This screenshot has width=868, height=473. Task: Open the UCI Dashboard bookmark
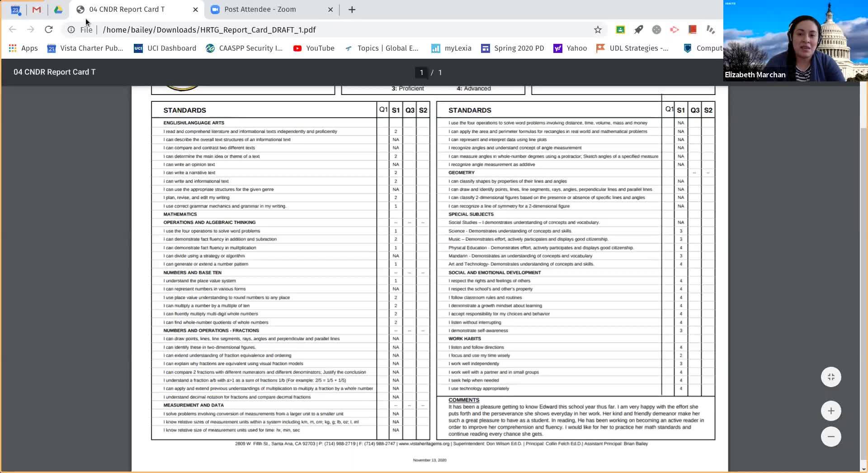165,48
